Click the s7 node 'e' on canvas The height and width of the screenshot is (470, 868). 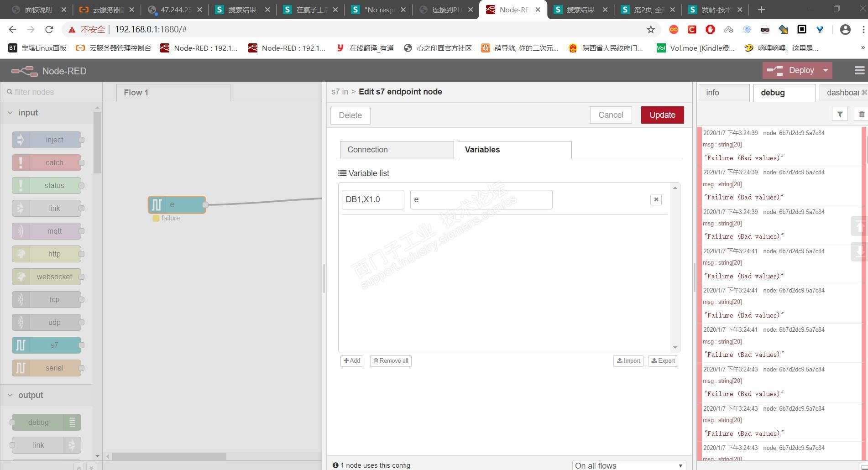tap(177, 204)
